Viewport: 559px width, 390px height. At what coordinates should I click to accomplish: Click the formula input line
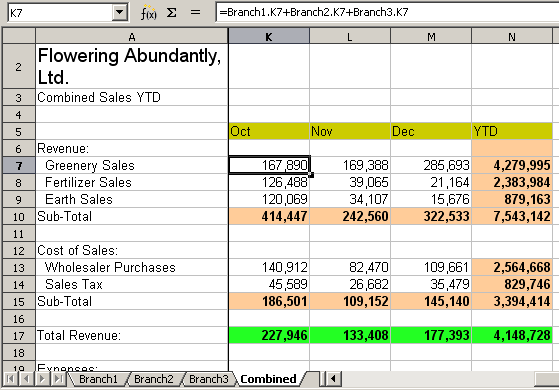[x=387, y=13]
